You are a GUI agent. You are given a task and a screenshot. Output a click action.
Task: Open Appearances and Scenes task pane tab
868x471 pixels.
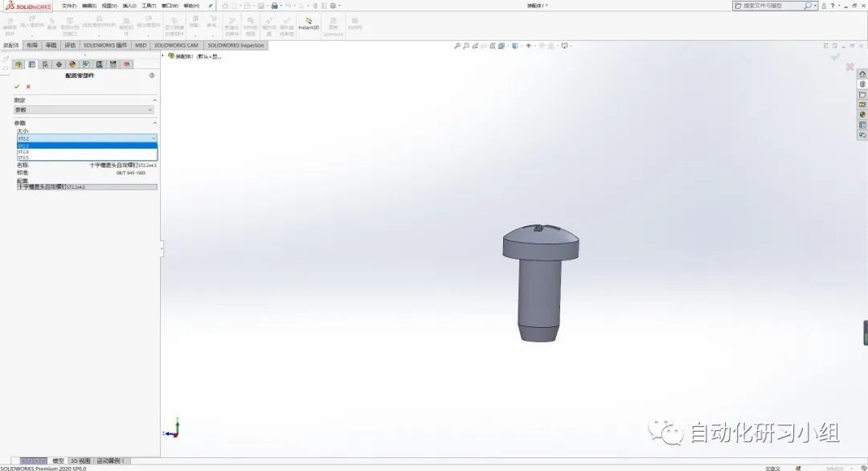(x=862, y=115)
